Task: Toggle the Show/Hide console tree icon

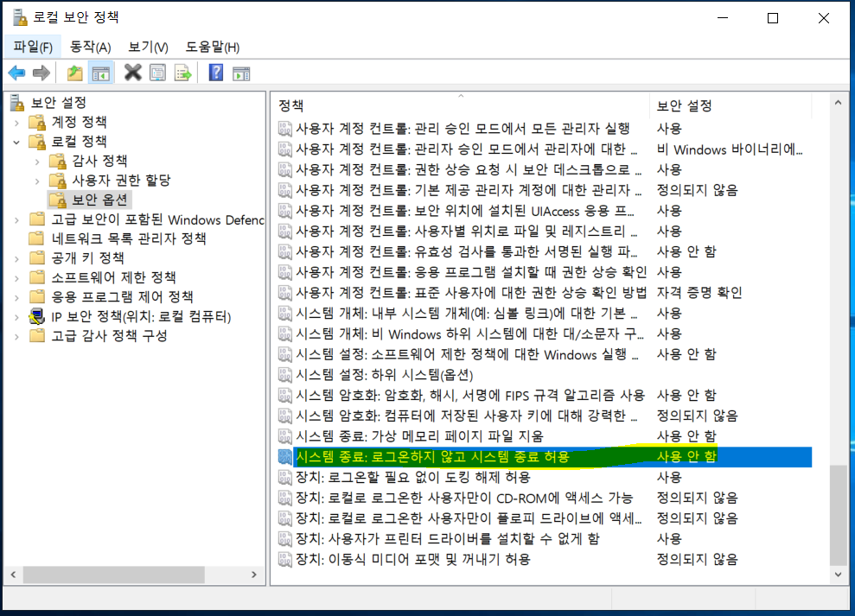Action: [101, 73]
